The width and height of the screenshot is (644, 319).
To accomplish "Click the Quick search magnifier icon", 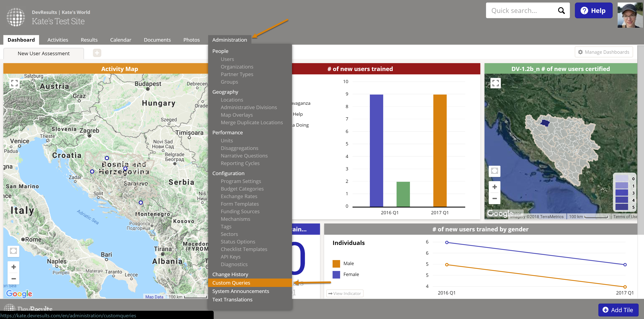I will point(561,11).
